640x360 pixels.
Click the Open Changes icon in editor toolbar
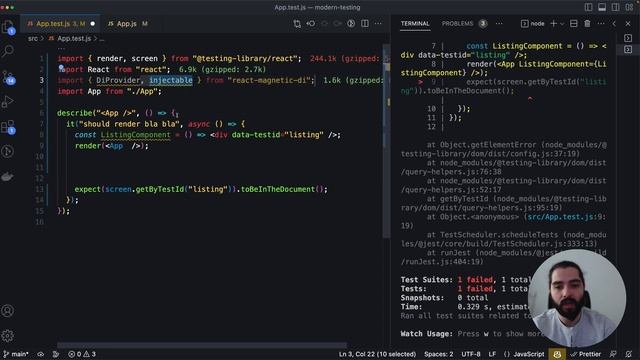coord(297,24)
